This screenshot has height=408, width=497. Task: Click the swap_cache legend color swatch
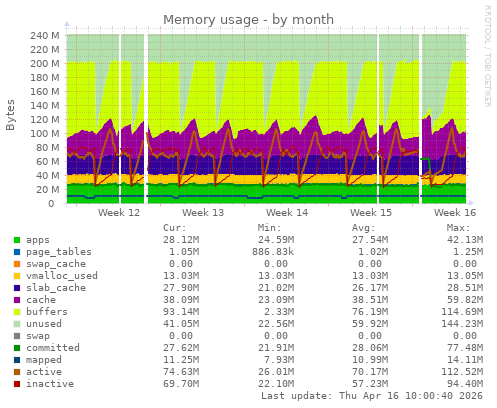coord(17,264)
